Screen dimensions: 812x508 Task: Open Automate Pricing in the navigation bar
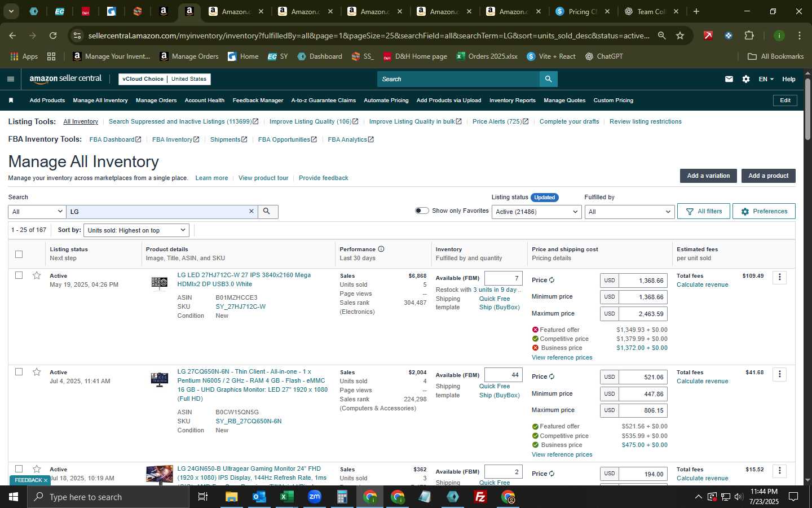(x=386, y=100)
